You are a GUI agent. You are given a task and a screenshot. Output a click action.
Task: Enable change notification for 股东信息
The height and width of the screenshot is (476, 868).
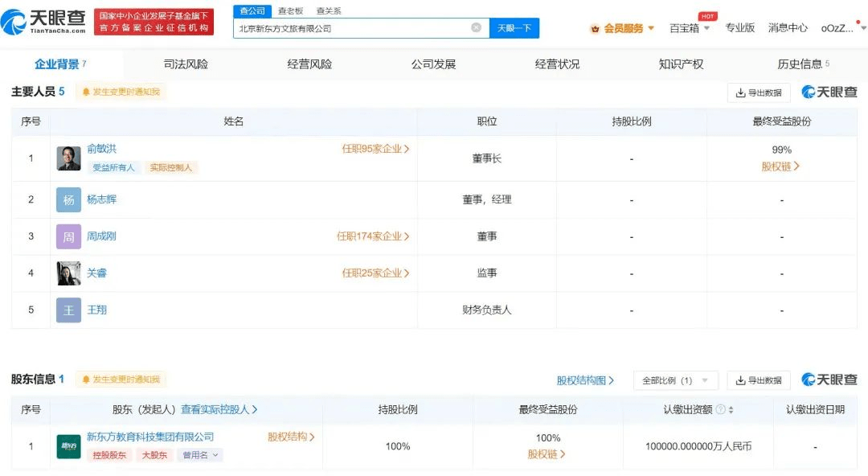121,380
